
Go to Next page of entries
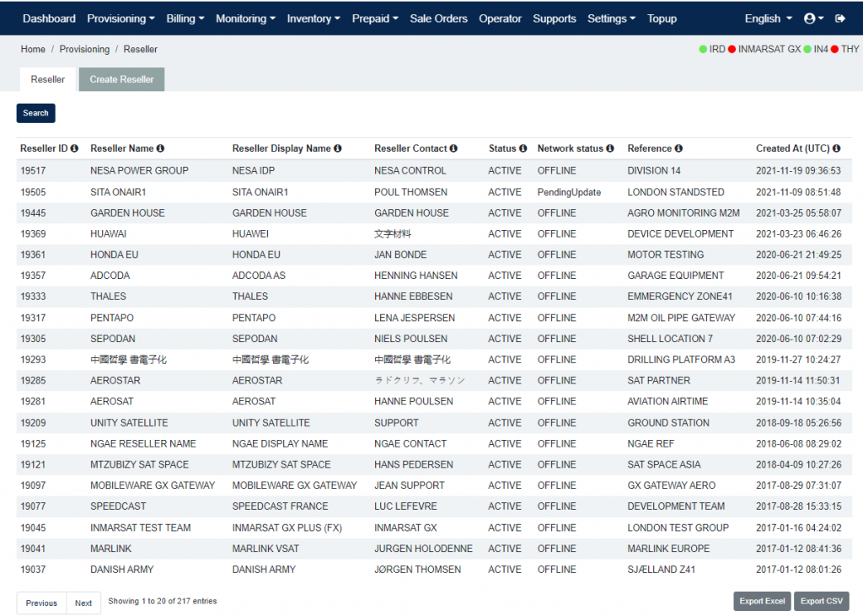(83, 603)
